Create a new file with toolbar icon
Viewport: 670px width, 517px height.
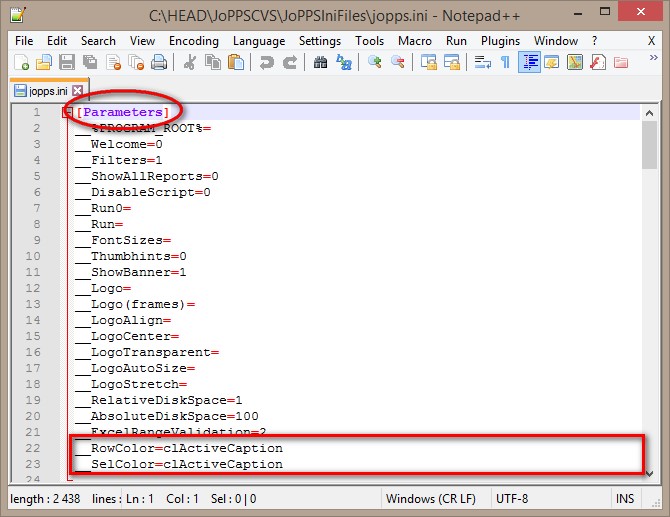(21, 62)
